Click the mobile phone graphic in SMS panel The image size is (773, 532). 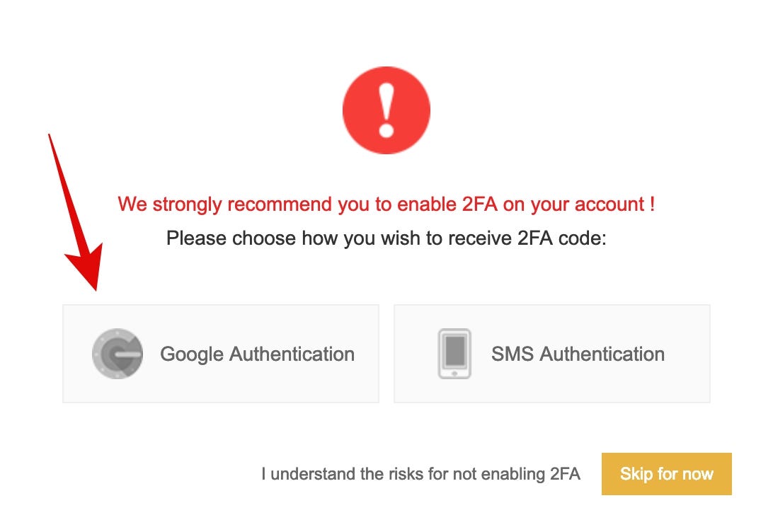click(454, 353)
